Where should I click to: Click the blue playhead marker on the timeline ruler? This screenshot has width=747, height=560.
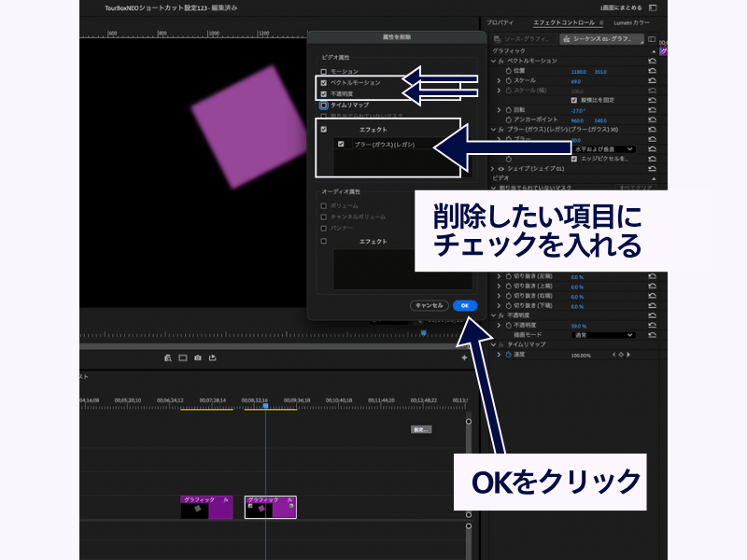265,406
